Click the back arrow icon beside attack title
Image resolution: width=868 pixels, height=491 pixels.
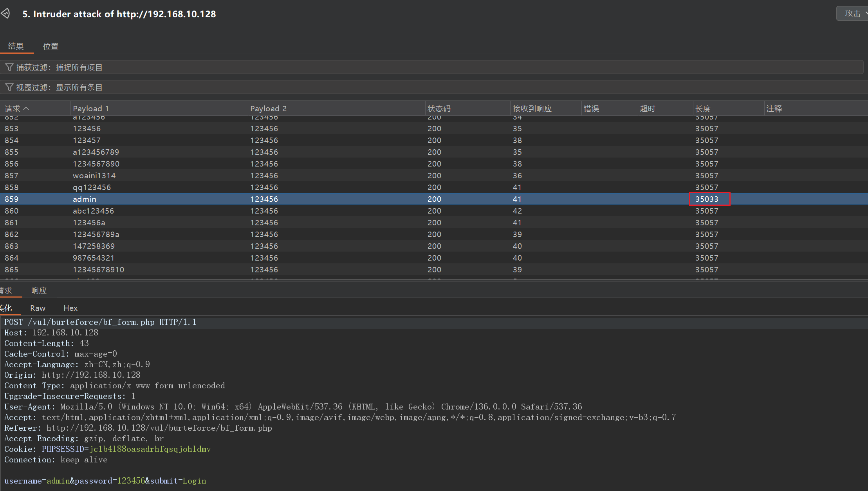5,14
